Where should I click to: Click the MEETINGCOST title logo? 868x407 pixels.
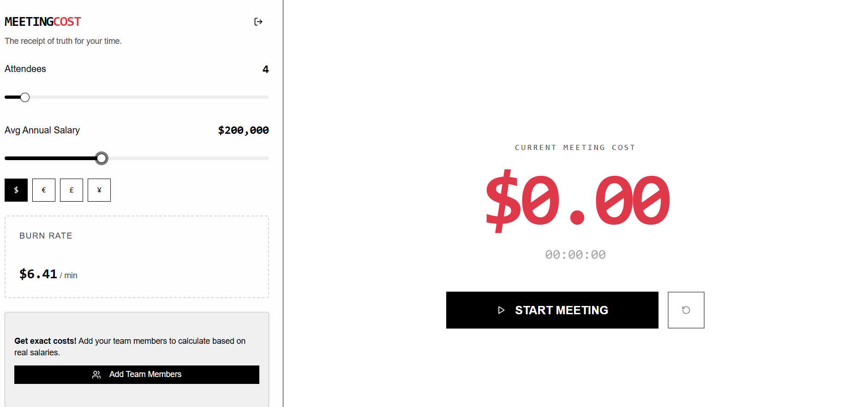pyautogui.click(x=42, y=21)
